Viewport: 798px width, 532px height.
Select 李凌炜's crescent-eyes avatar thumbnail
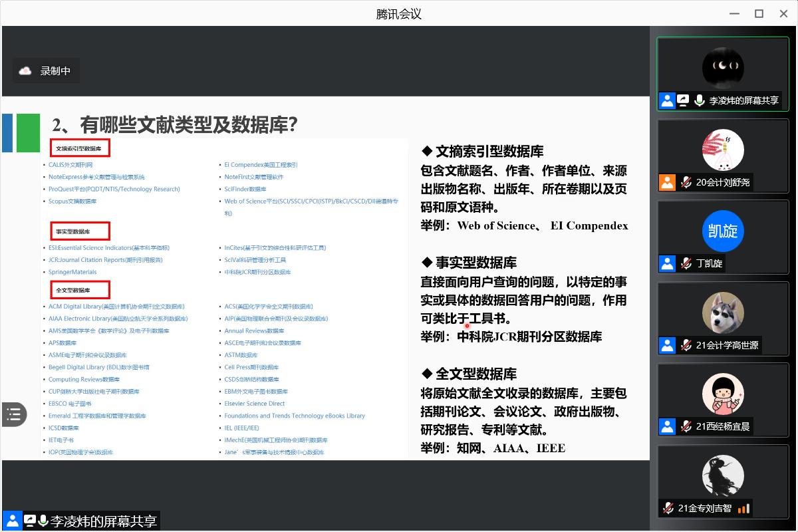723,67
